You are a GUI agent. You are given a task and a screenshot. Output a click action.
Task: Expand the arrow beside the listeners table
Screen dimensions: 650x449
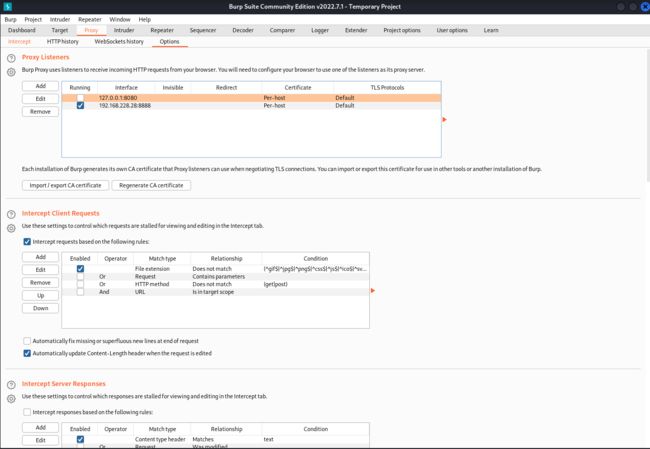tap(444, 119)
